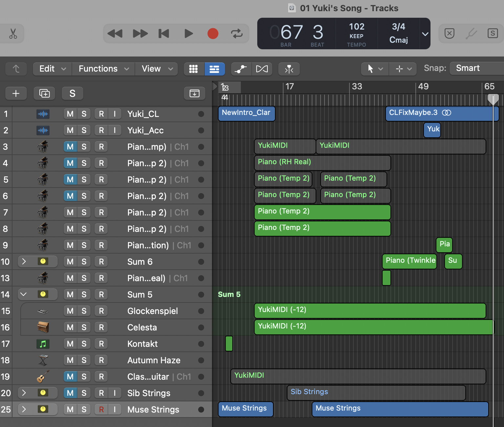
Task: Click the duplicate track button
Action: (x=44, y=93)
